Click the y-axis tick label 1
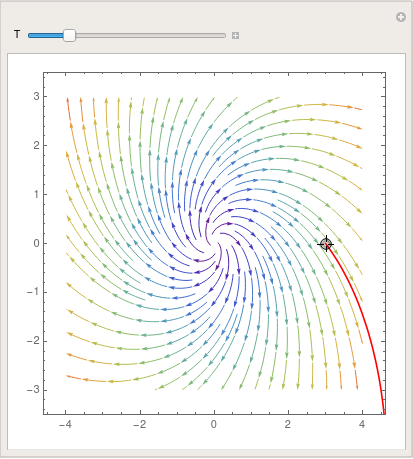The height and width of the screenshot is (459, 413). click(36, 194)
